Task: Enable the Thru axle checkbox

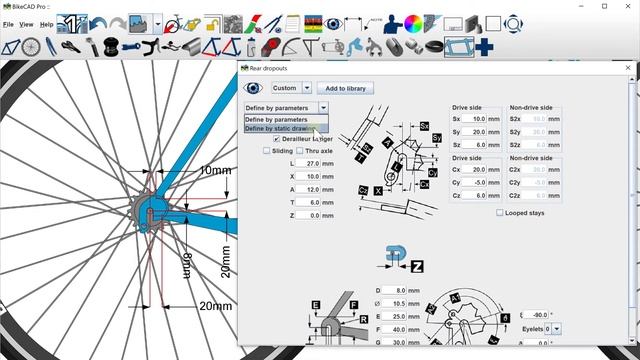Action: coord(300,151)
